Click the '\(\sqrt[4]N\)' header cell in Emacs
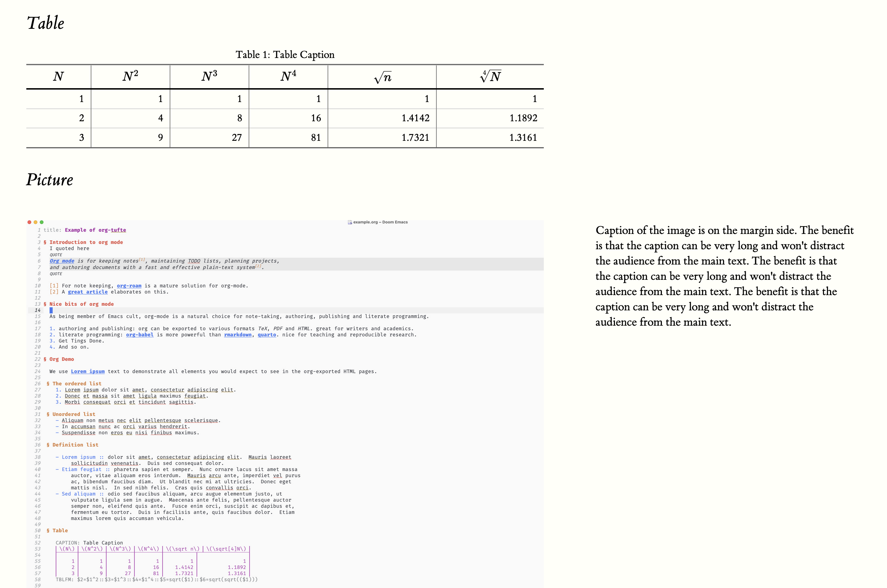The width and height of the screenshot is (887, 588). [226, 549]
